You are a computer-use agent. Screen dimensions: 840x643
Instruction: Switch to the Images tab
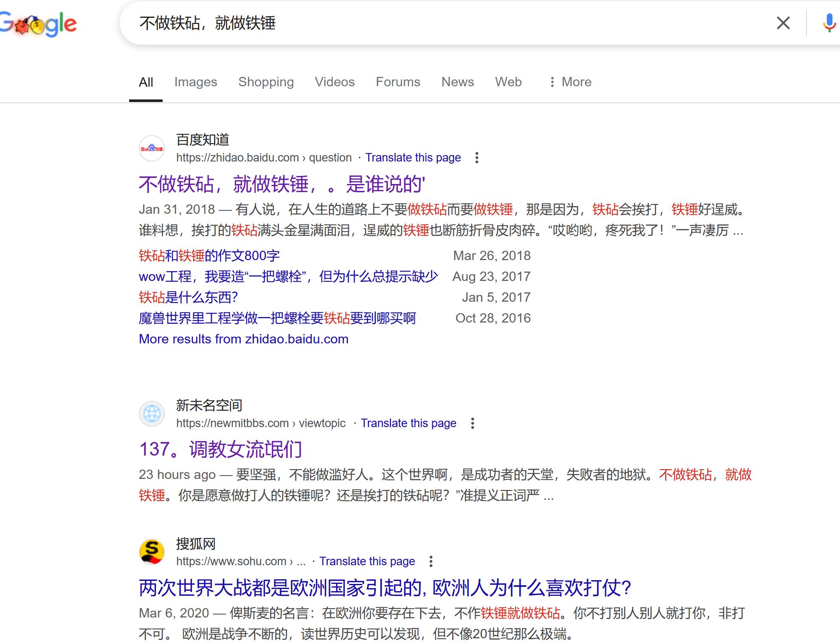pos(195,82)
